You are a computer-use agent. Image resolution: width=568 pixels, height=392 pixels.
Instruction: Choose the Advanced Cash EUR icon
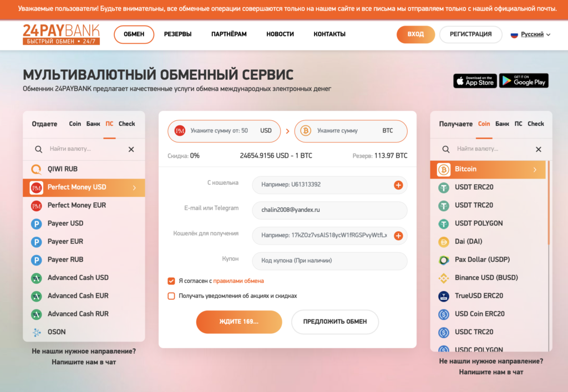[x=36, y=296]
